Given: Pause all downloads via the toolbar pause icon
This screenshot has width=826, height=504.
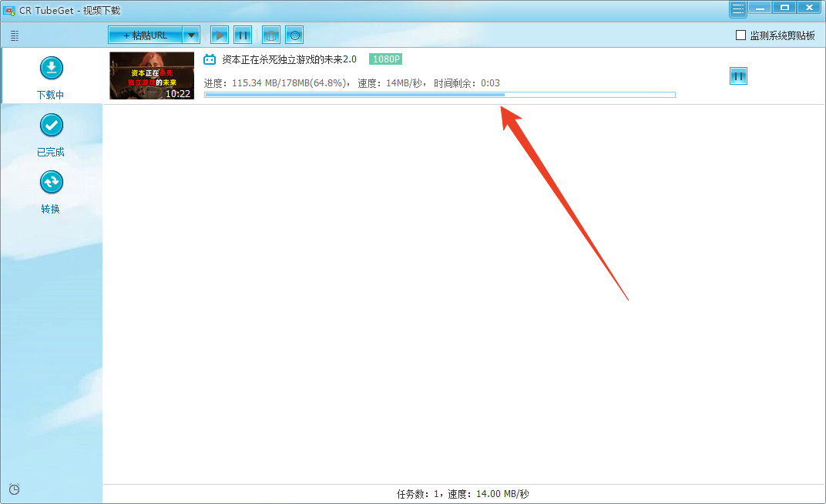Looking at the screenshot, I should (243, 34).
